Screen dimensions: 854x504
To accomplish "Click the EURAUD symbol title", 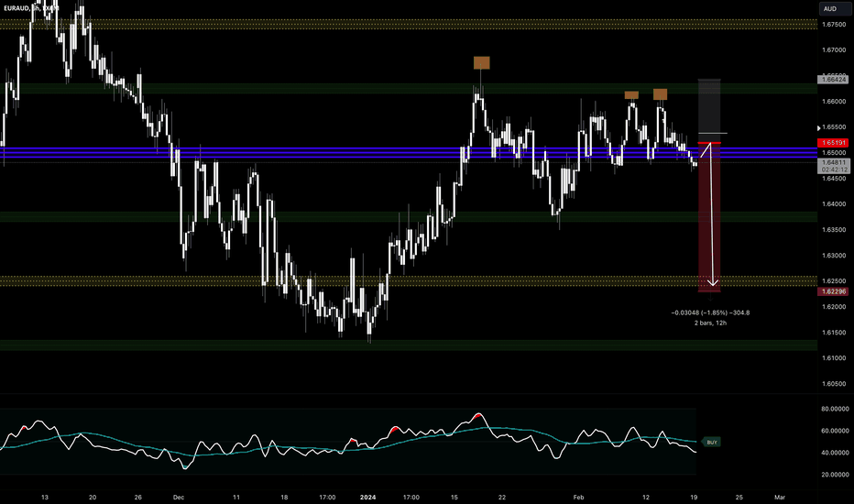I will pos(16,8).
